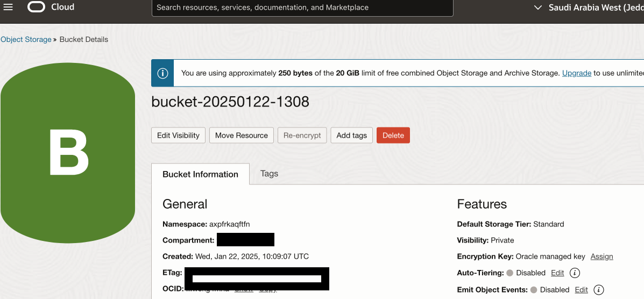Select the Bucket Information tab
The height and width of the screenshot is (299, 644).
coord(200,174)
